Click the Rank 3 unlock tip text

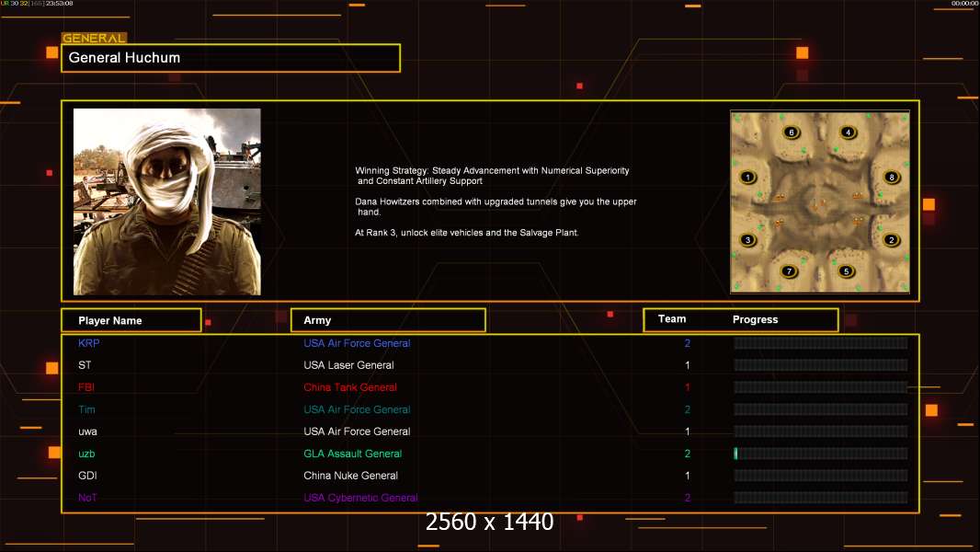[x=466, y=233]
